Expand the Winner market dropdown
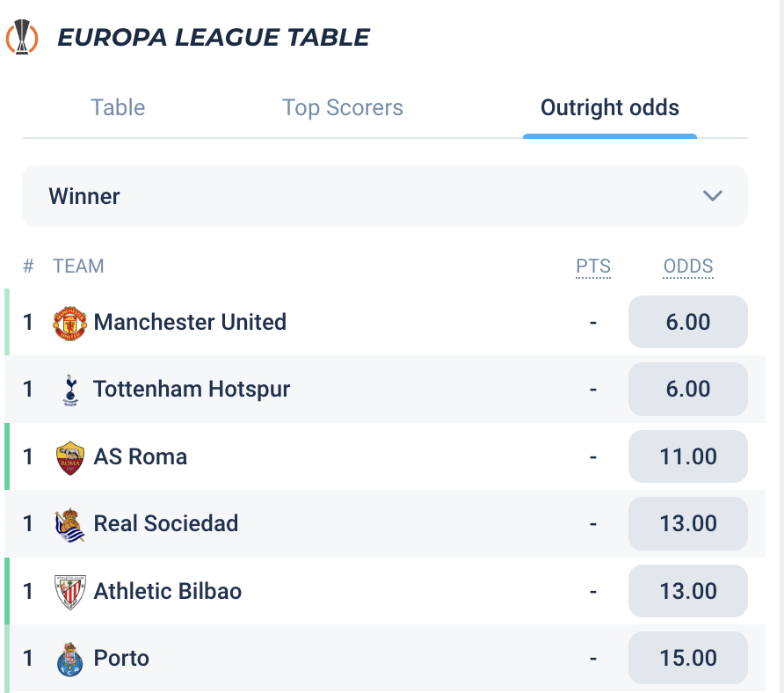 384,196
